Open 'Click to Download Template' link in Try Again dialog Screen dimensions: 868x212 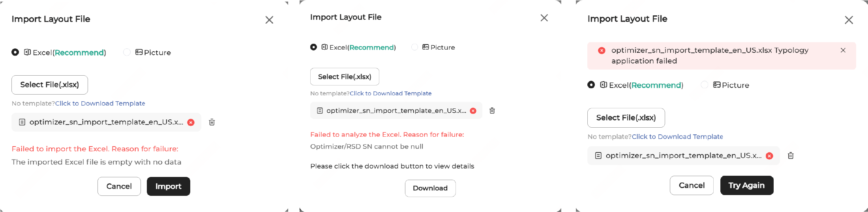[x=677, y=137]
